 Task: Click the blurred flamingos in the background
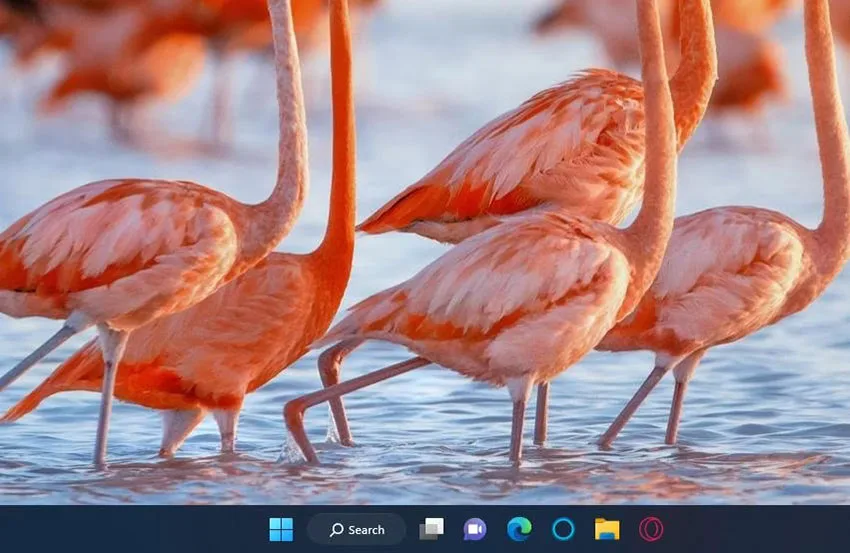click(136, 60)
